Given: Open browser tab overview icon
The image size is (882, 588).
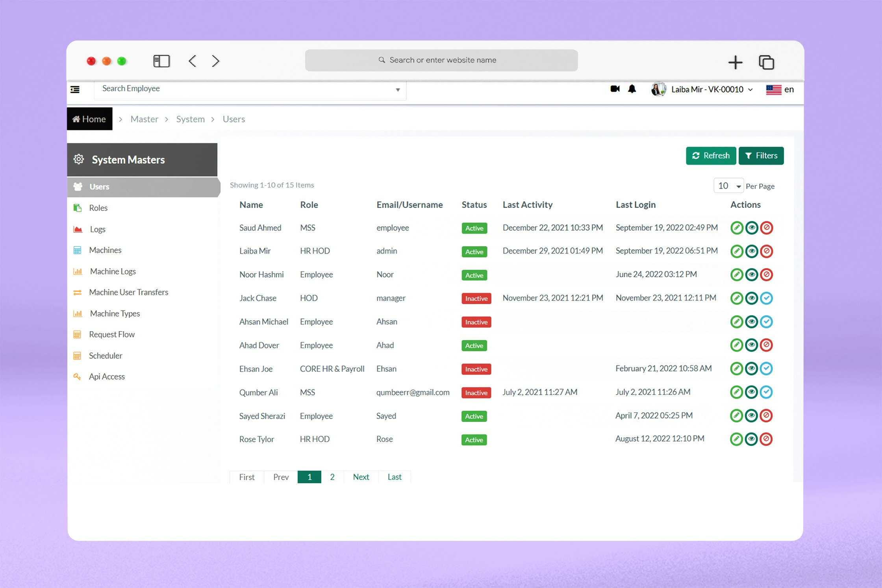Looking at the screenshot, I should tap(766, 62).
